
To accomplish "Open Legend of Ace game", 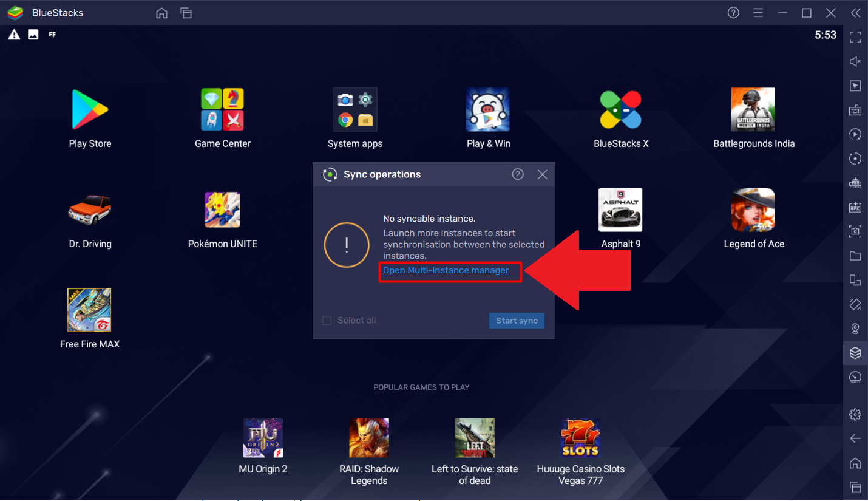I will 753,210.
